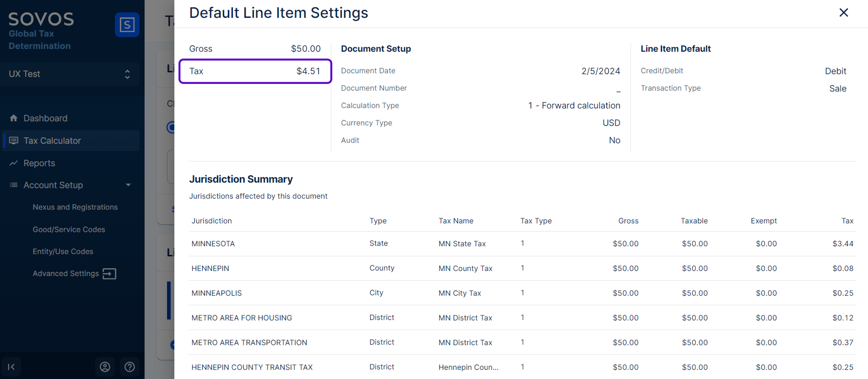Open the user profile icon

tap(105, 367)
